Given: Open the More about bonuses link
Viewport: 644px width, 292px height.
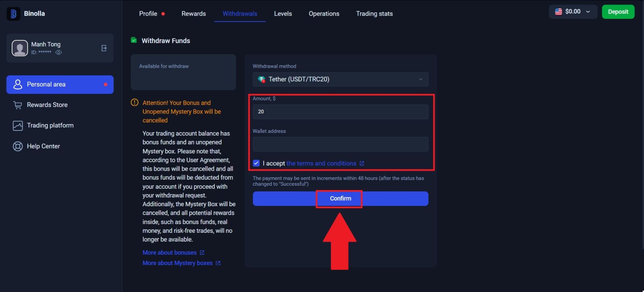Looking at the screenshot, I should (169, 253).
